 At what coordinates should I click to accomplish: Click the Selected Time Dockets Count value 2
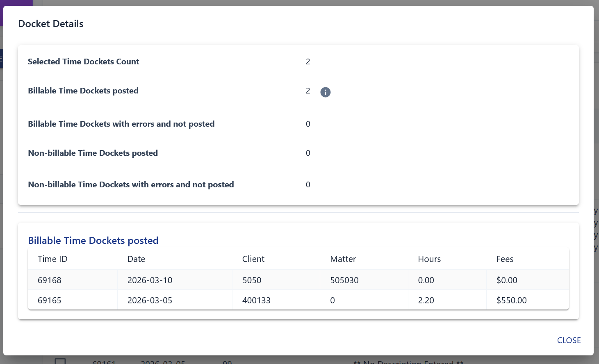tap(308, 61)
